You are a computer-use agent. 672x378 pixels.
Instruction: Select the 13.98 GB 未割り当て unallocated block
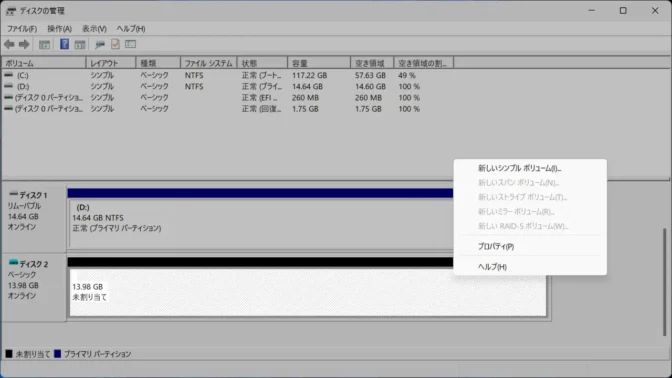308,292
